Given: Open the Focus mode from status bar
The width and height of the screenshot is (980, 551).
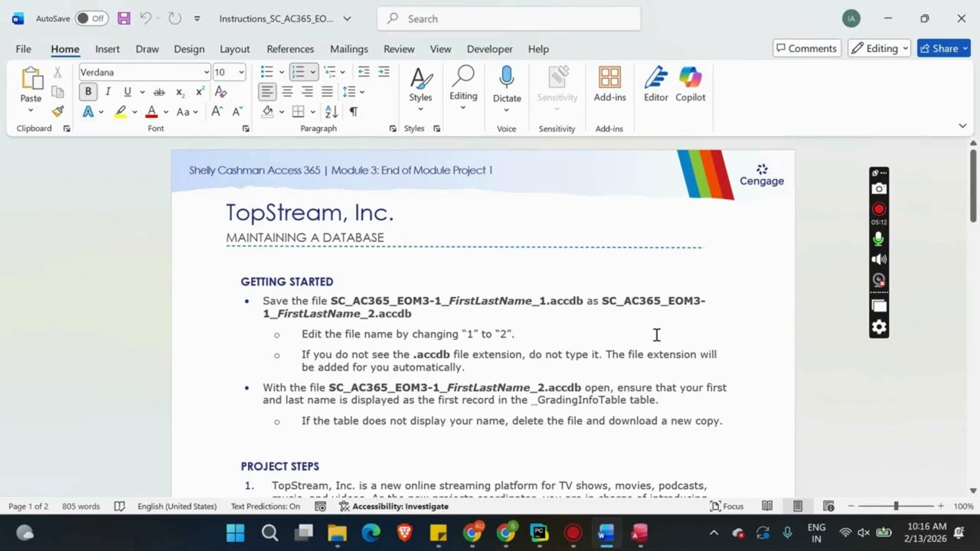Looking at the screenshot, I should coord(727,507).
